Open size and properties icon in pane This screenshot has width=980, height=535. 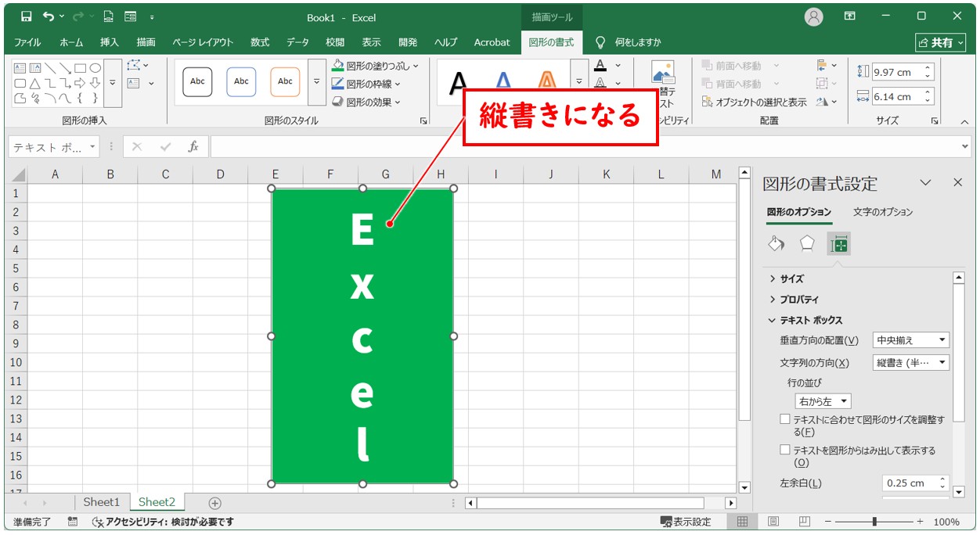(838, 245)
